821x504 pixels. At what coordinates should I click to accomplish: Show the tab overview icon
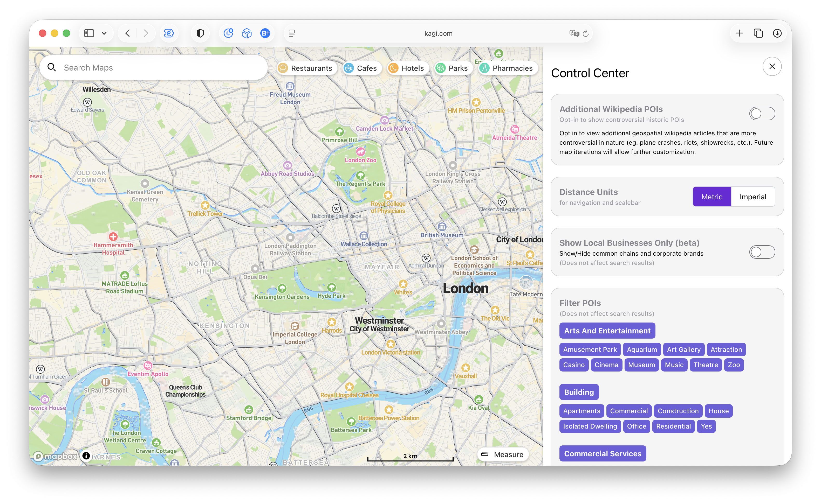tap(758, 33)
